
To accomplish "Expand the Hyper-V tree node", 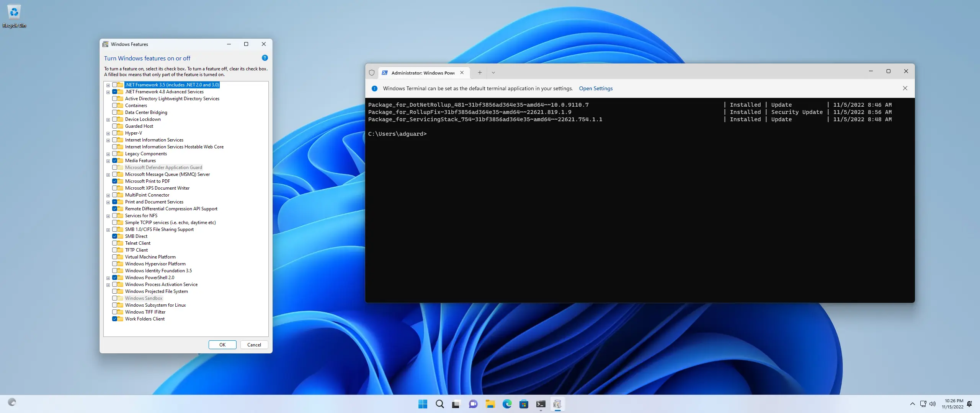I will [108, 133].
